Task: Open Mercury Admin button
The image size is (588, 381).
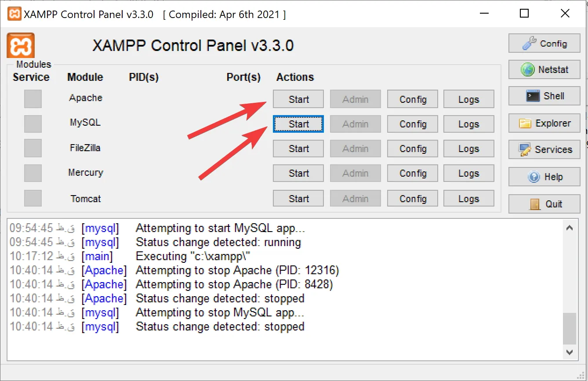Action: tap(355, 173)
